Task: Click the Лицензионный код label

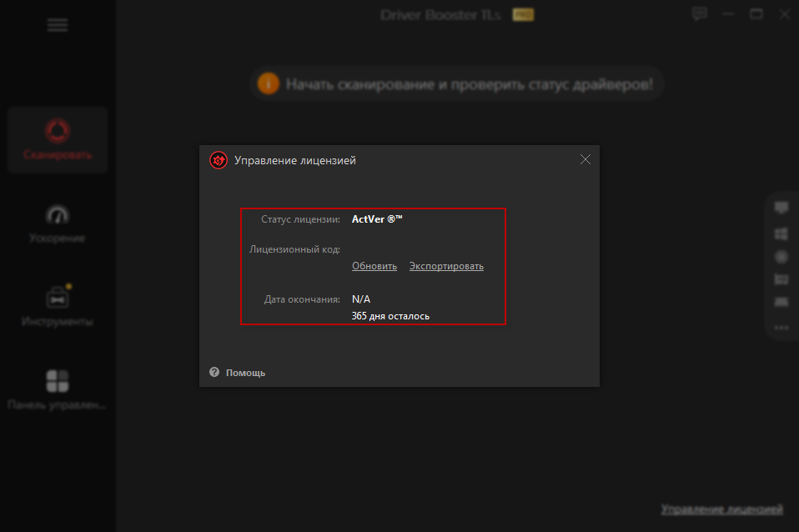Action: point(294,249)
